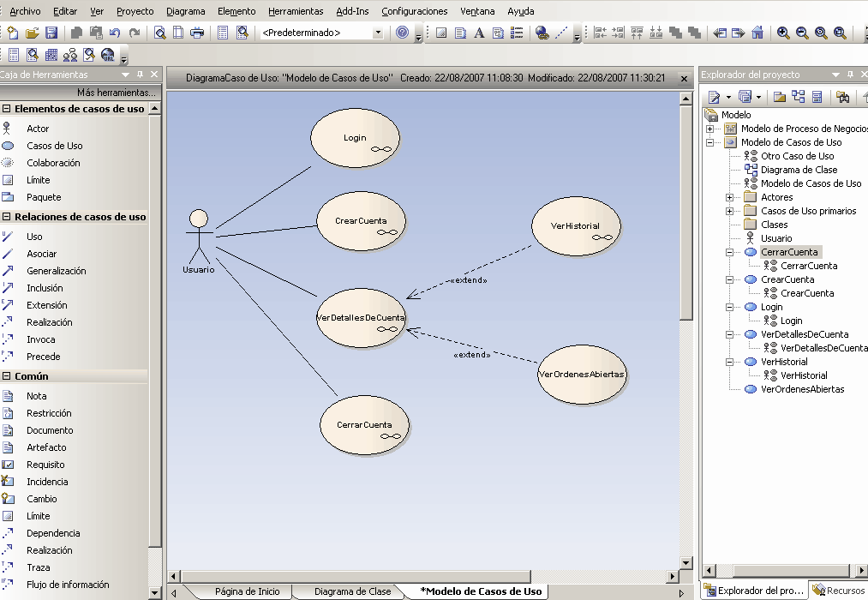Open the <Predeterminado> combo box

click(x=378, y=33)
